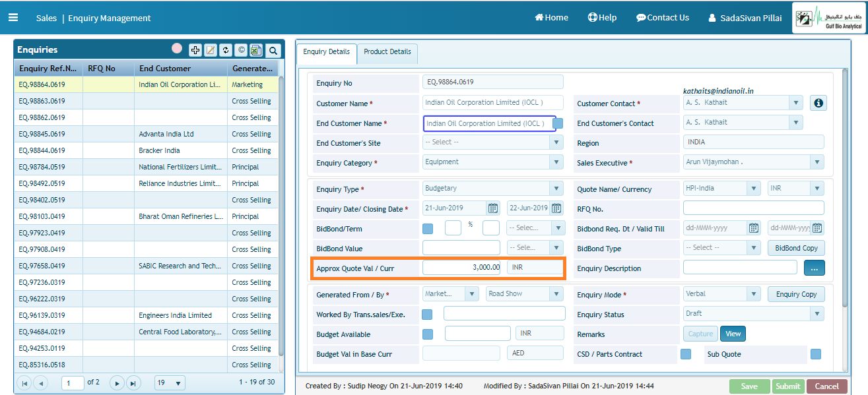Select row EQ.96139.0319 Engineers India Limited
Viewport: 868px width, 395px height.
click(x=146, y=315)
